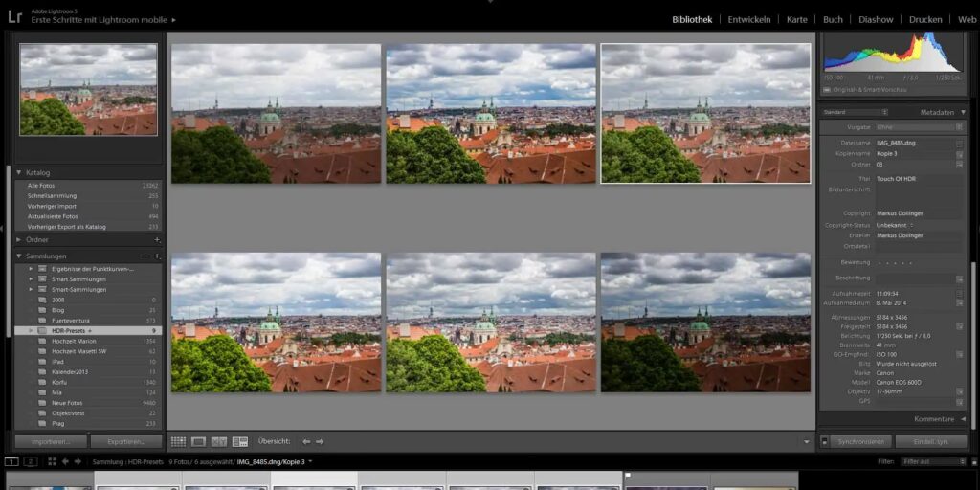Toggle the second monitor button labeled 2

tap(31, 461)
